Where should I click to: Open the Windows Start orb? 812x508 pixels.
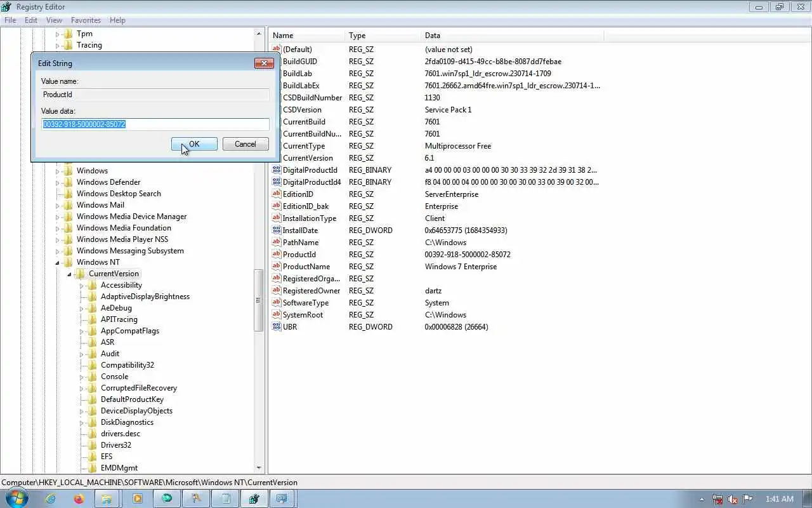coord(16,498)
